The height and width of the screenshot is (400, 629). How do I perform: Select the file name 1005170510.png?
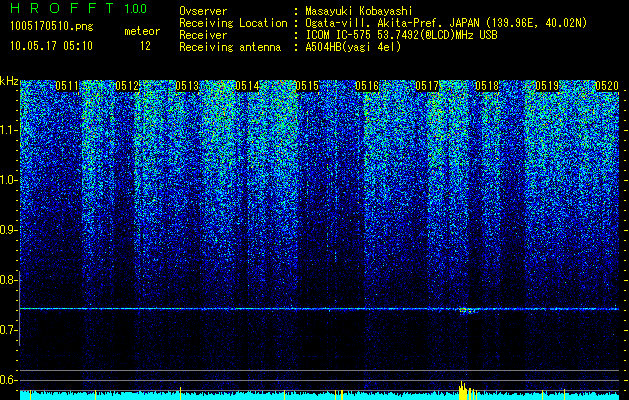click(x=52, y=26)
